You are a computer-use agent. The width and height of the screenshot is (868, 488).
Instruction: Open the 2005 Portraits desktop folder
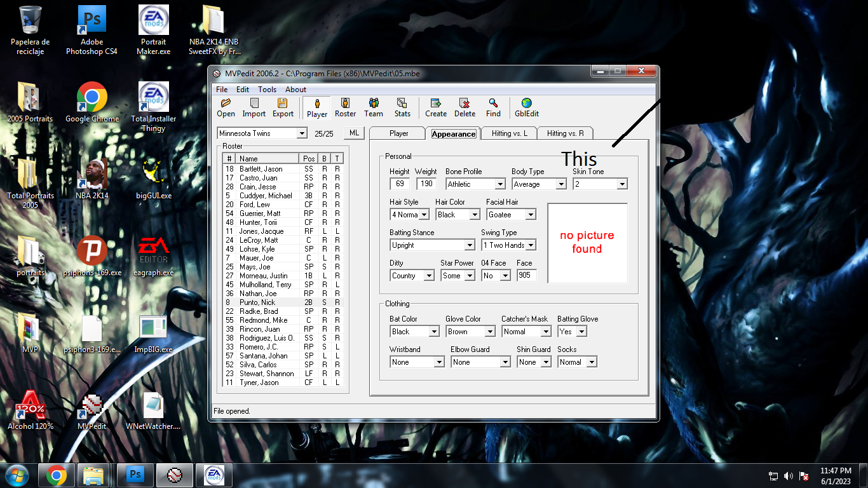coord(31,103)
